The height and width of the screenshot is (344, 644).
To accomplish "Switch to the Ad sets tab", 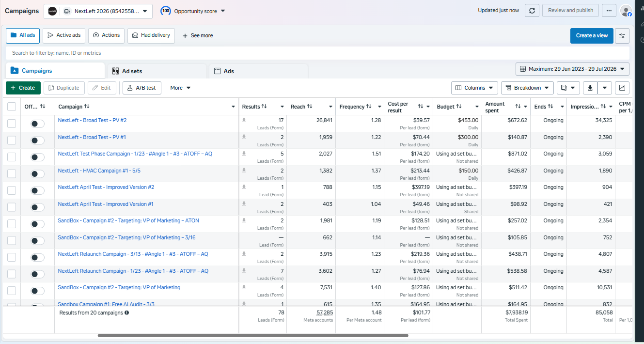I will click(x=156, y=71).
